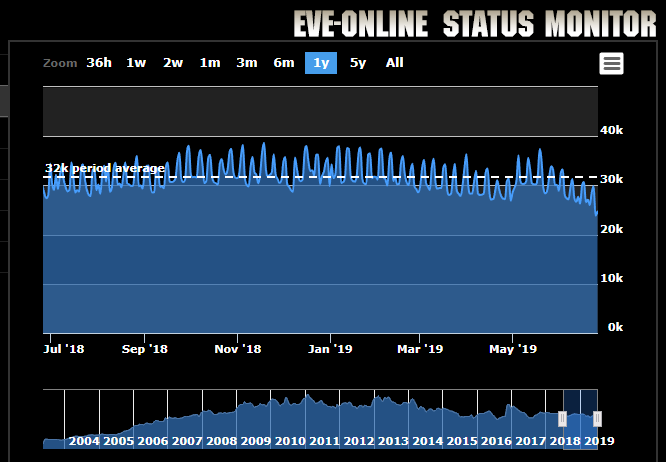Click the Nov '18 axis label
This screenshot has height=462, width=666.
pos(238,349)
